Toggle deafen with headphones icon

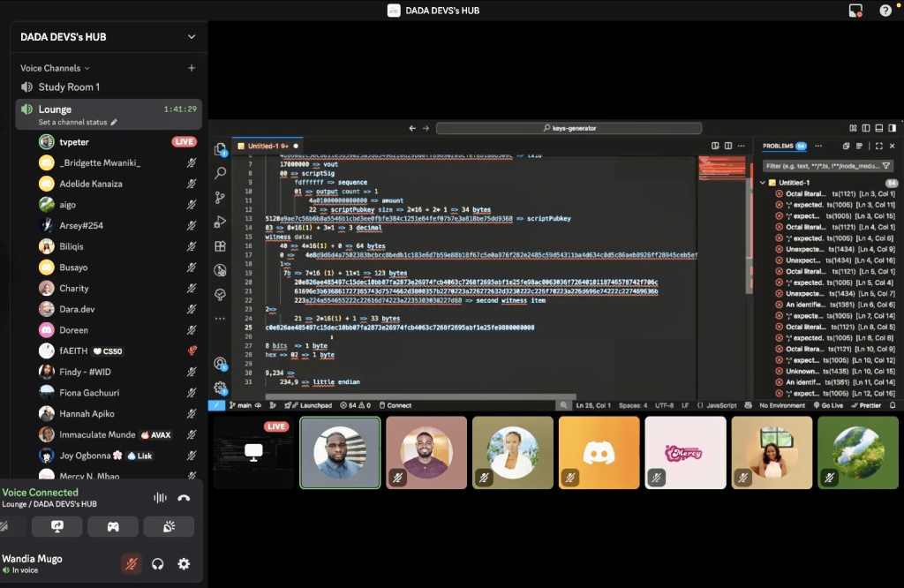pos(158,563)
